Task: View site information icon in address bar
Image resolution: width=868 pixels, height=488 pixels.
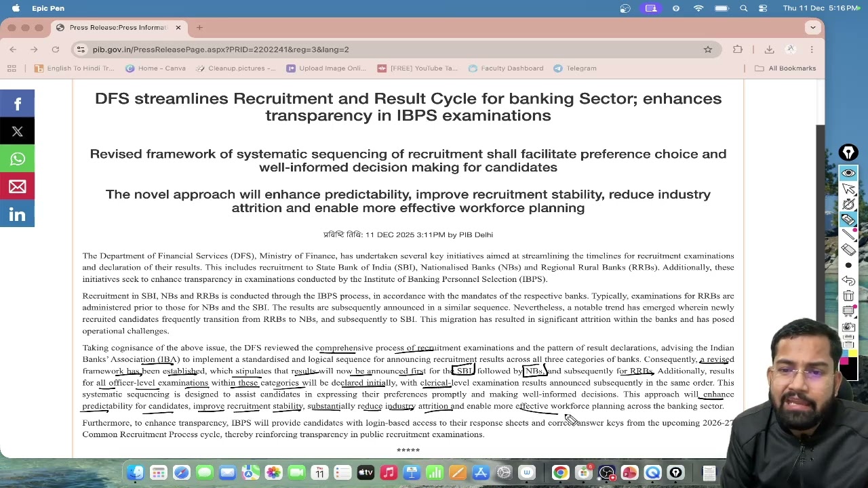Action: pos(81,49)
